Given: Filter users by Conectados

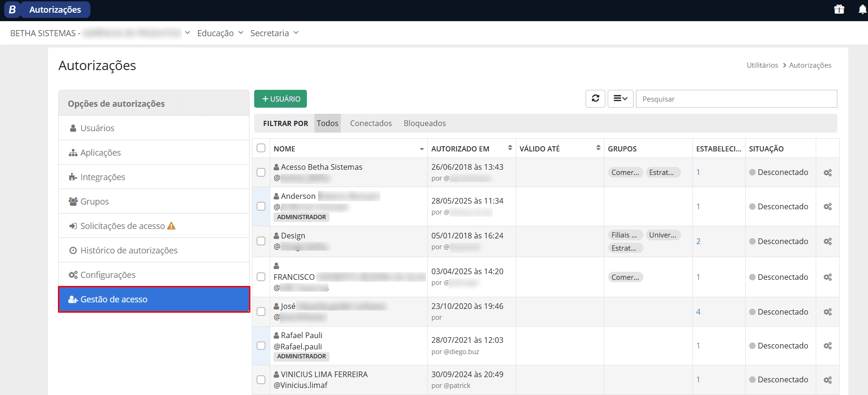Looking at the screenshot, I should coord(371,123).
